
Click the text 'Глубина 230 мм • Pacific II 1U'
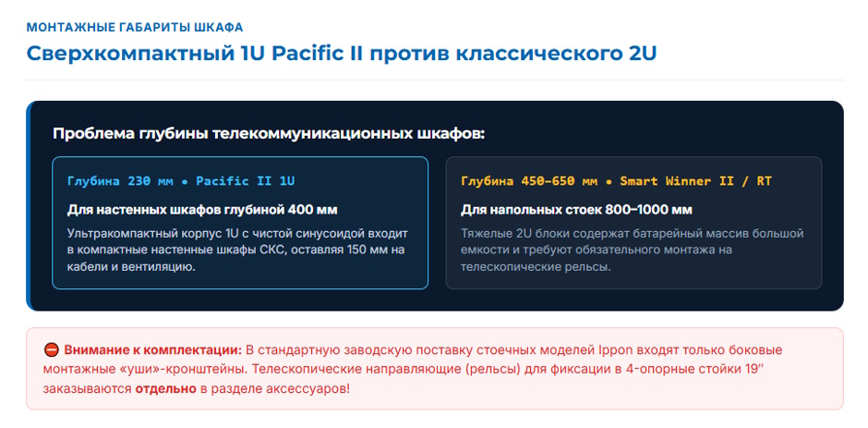pos(181,181)
